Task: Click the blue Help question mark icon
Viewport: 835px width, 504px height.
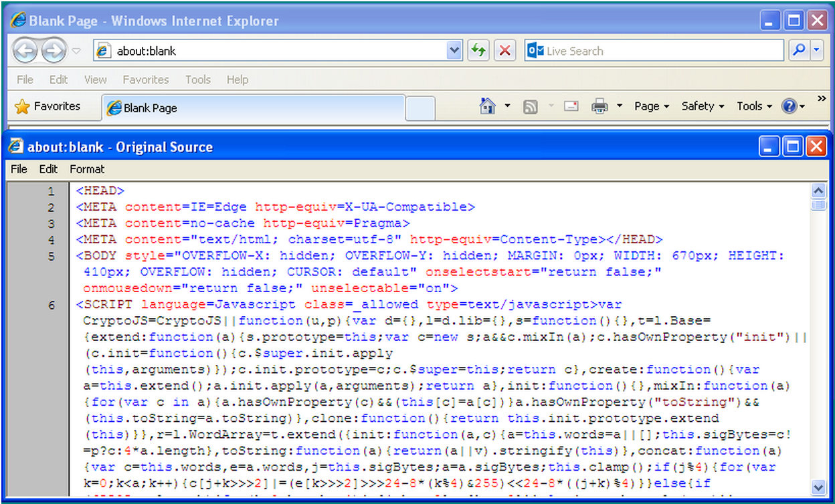Action: tap(789, 106)
